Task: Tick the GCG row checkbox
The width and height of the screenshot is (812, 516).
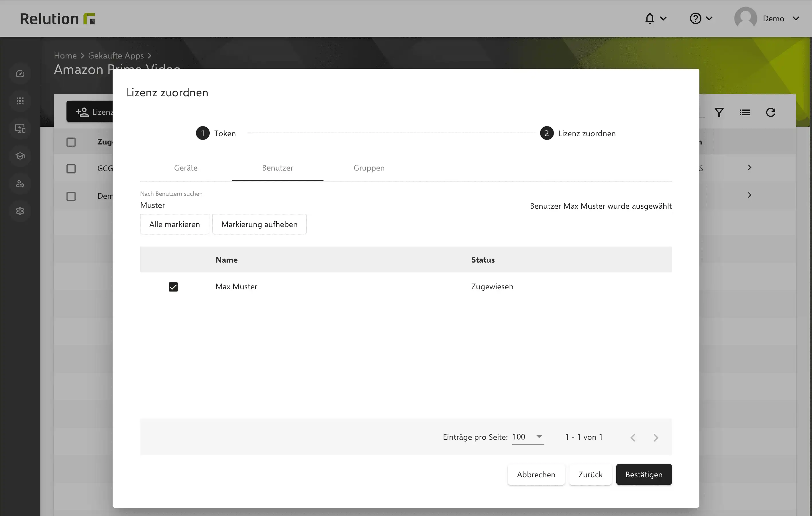Action: 71,169
